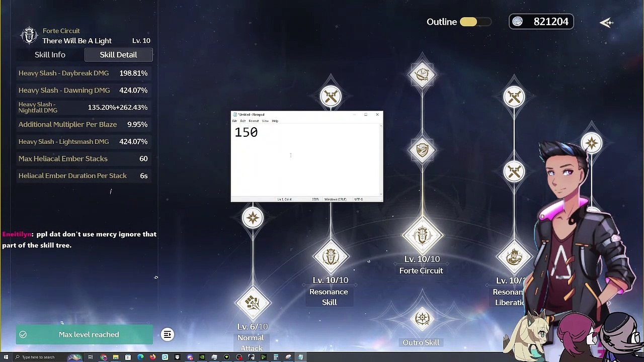Open Task View on the taskbar

click(x=91, y=357)
